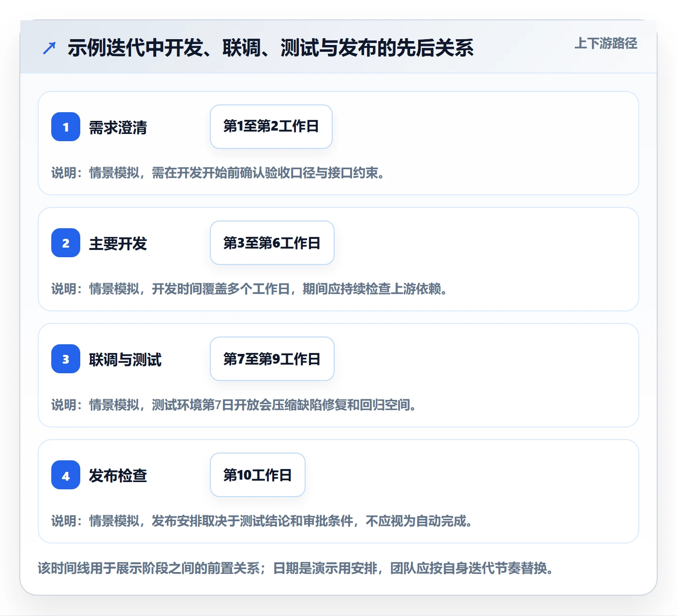Click the note about 验收口径与接口约束
Image resolution: width=677 pixels, height=616 pixels.
218,173
